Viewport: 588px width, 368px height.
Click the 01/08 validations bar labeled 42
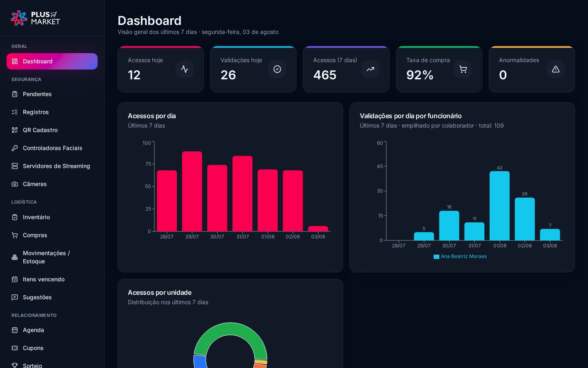click(499, 206)
